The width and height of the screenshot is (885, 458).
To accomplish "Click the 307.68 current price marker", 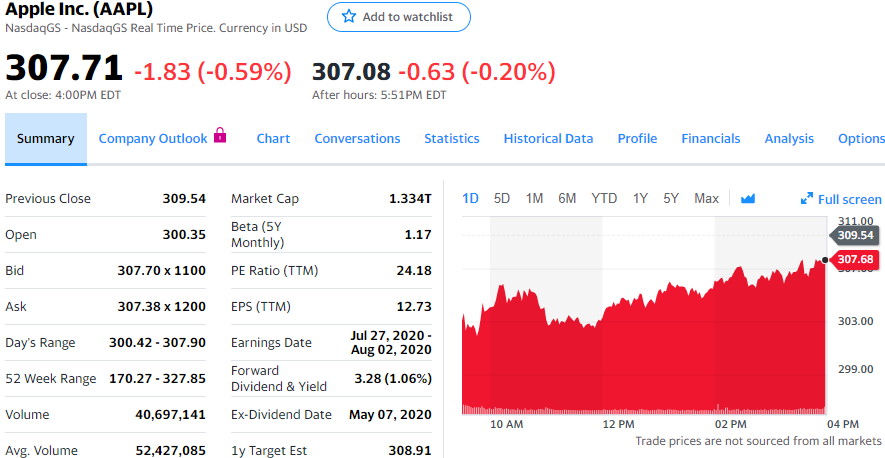I will tap(854, 260).
